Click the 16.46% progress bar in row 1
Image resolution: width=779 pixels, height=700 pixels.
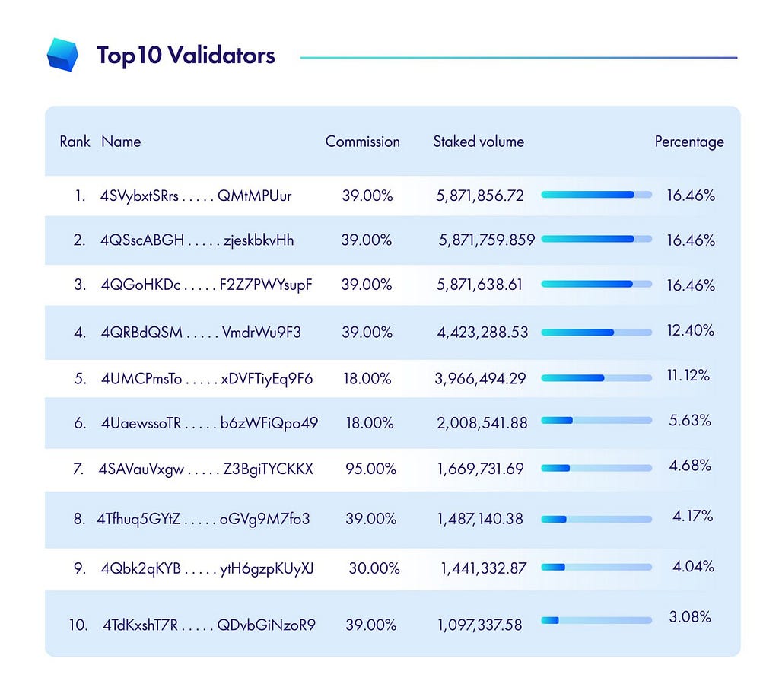tap(596, 195)
